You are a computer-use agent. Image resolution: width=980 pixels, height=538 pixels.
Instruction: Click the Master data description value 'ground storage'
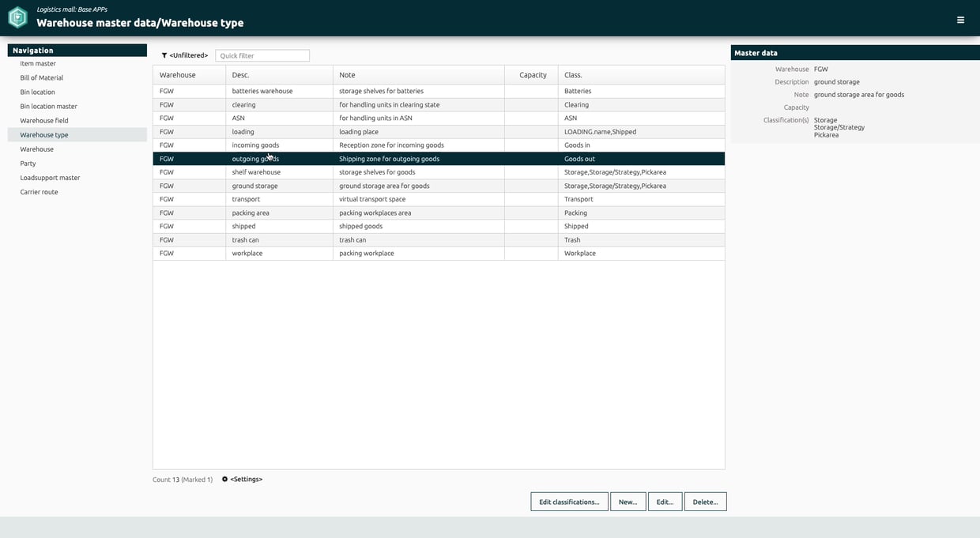point(837,81)
